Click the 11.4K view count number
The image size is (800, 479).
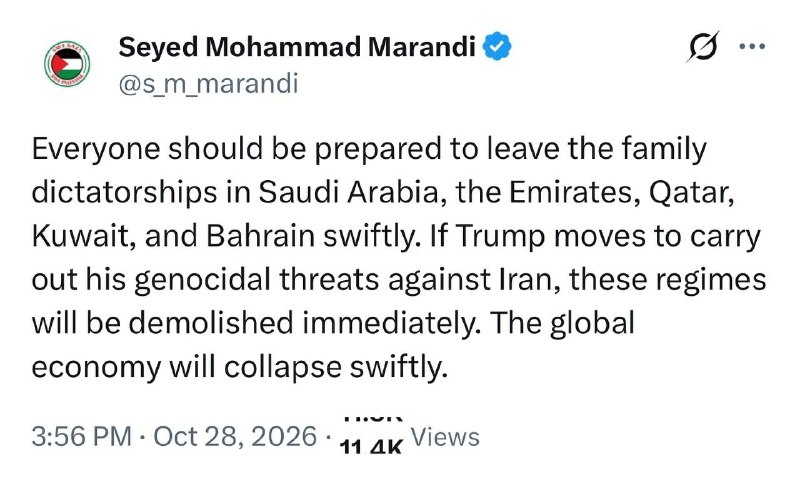371,447
